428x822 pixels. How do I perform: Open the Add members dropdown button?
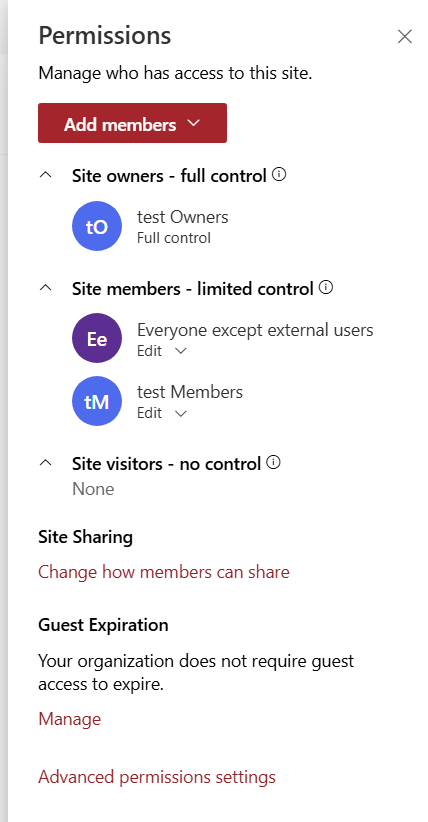click(132, 123)
